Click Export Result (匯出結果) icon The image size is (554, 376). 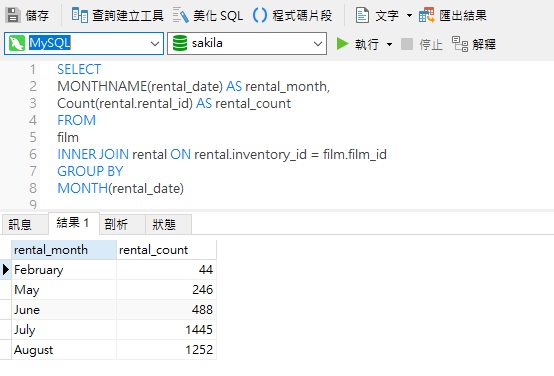(426, 15)
